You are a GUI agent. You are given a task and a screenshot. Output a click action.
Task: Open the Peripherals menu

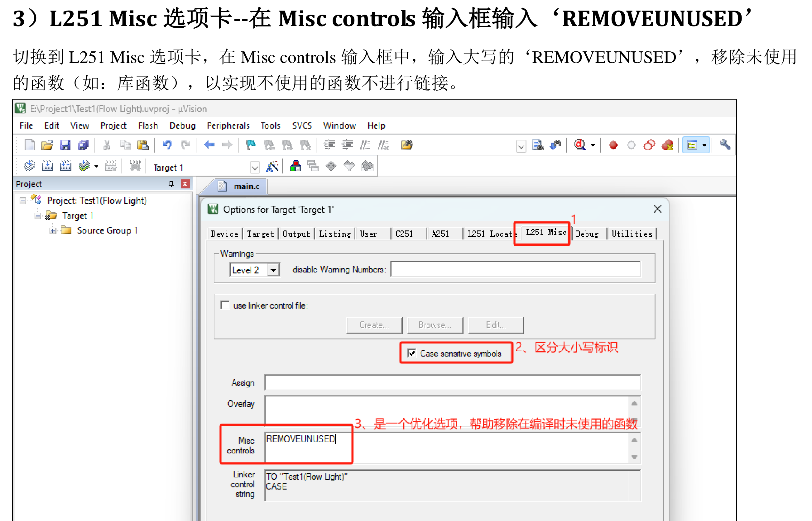228,126
